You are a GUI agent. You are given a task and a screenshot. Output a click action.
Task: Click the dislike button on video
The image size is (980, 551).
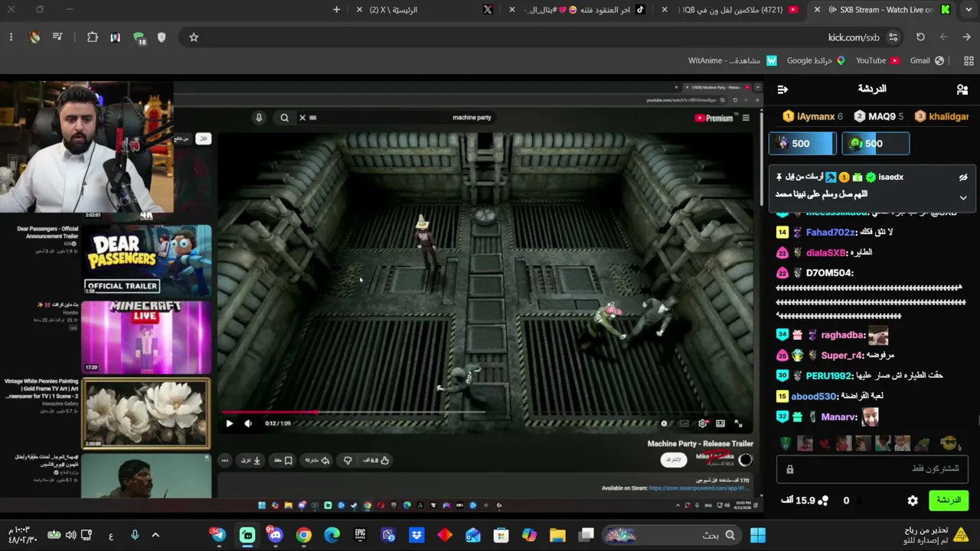pos(348,461)
